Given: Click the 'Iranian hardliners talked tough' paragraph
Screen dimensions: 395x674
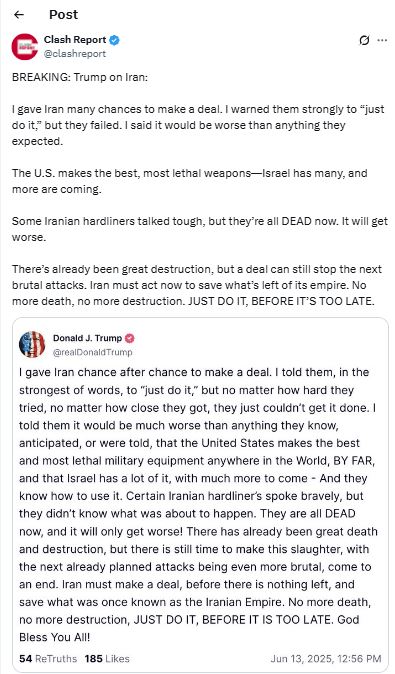Looking at the screenshot, I should click(x=199, y=229).
